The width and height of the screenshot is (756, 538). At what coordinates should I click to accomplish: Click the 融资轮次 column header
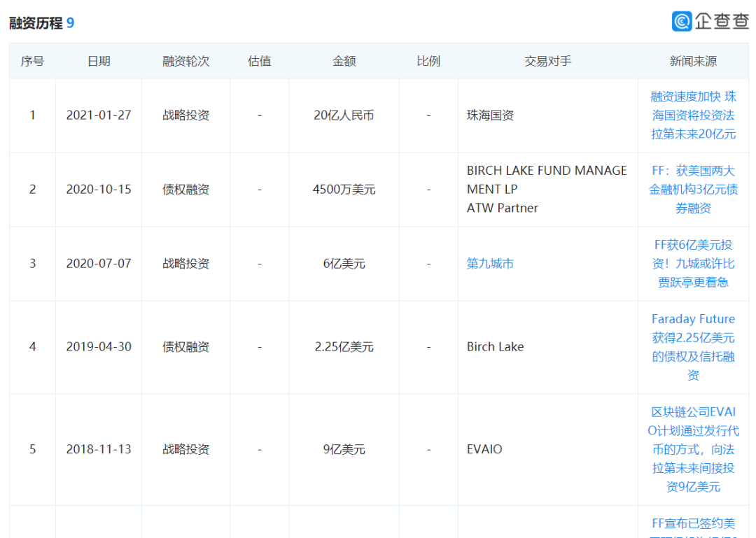185,62
